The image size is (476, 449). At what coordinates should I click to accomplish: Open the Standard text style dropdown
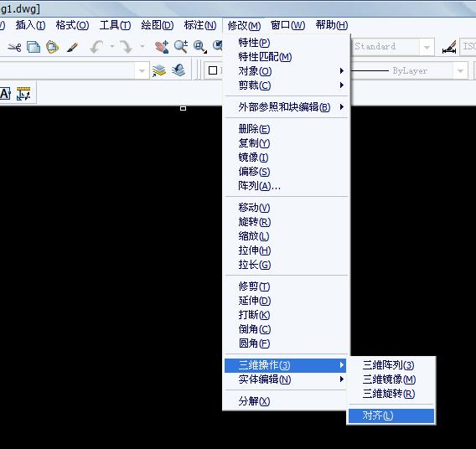pyautogui.click(x=427, y=47)
